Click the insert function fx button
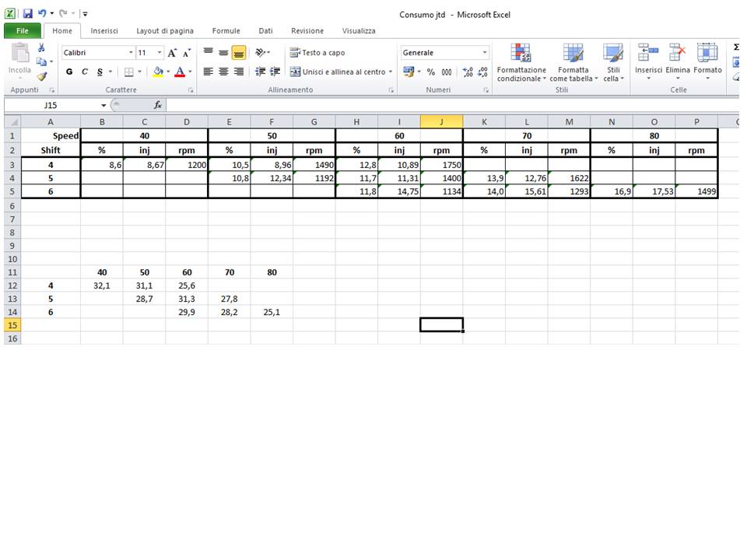747x560 pixels. coord(158,105)
